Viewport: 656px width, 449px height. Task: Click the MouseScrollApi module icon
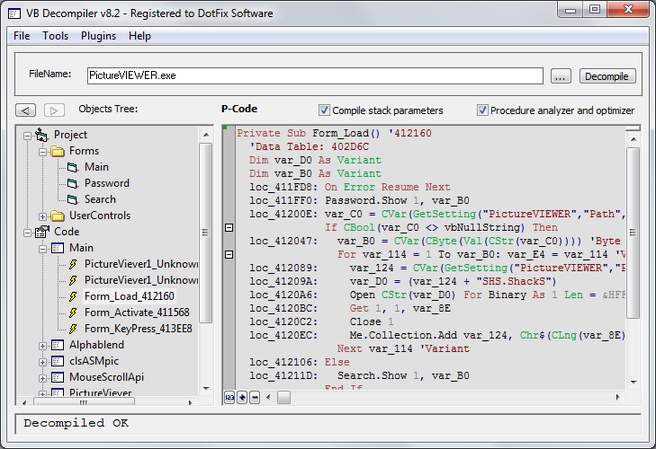click(x=57, y=377)
